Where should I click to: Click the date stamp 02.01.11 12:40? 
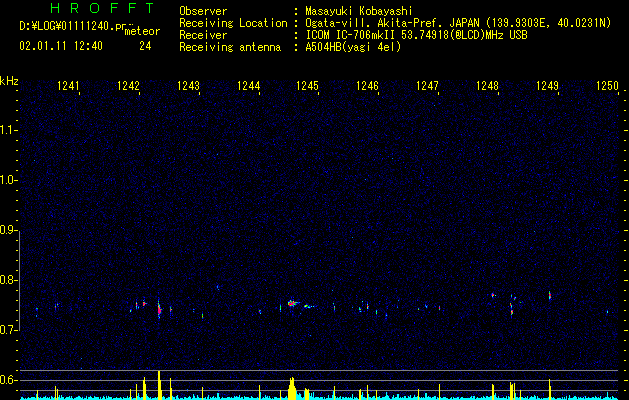point(61,46)
